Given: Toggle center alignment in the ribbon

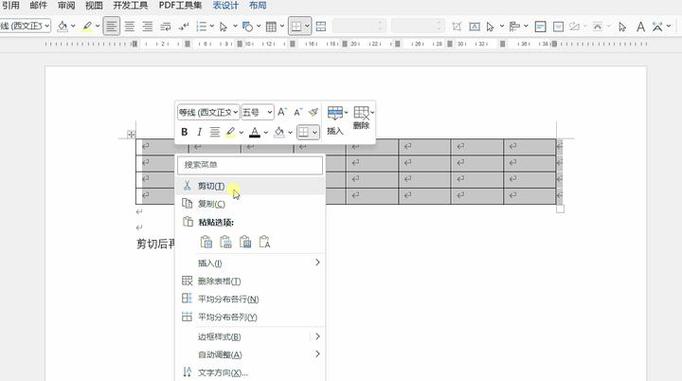Looking at the screenshot, I should coord(130,27).
